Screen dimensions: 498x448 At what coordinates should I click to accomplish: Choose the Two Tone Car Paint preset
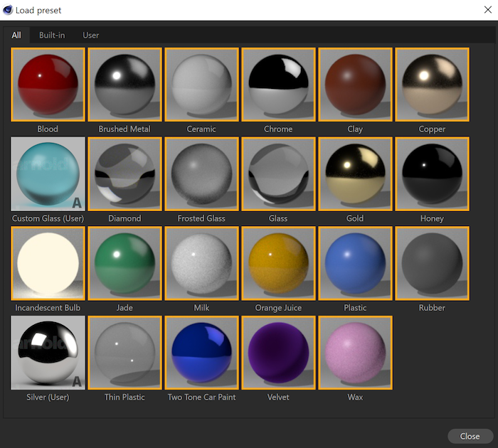pos(201,353)
